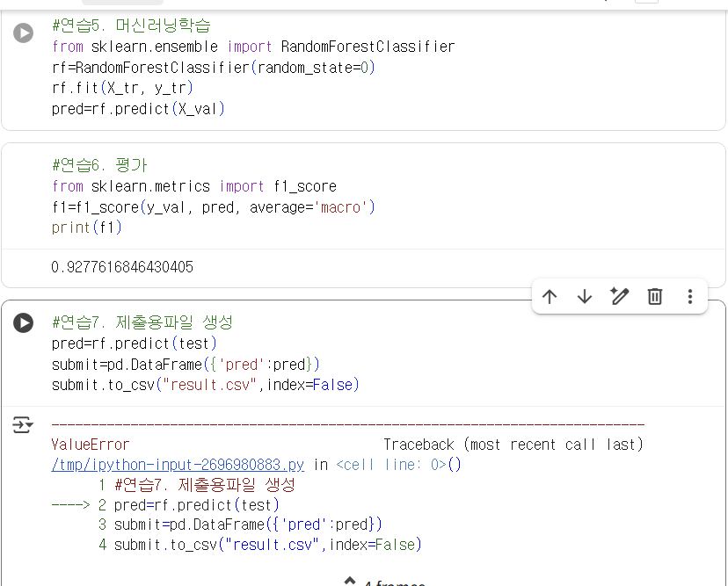Screen dimensions: 728x586
Task: Click the print(f1) code line
Action: point(86,228)
